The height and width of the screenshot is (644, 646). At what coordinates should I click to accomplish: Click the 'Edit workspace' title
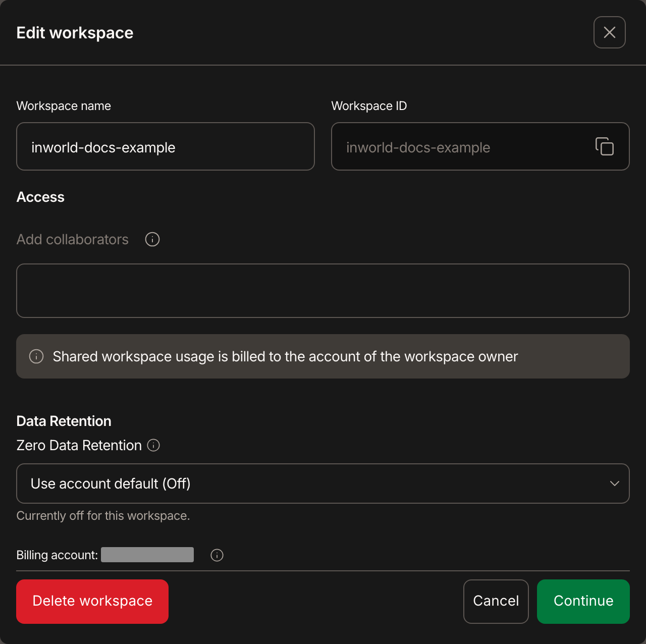75,33
